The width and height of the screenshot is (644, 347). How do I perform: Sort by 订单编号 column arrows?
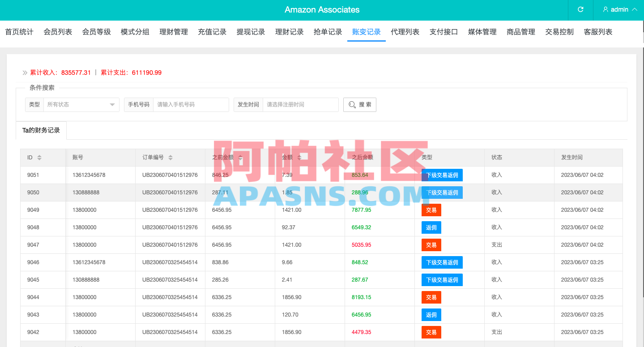[x=171, y=158]
